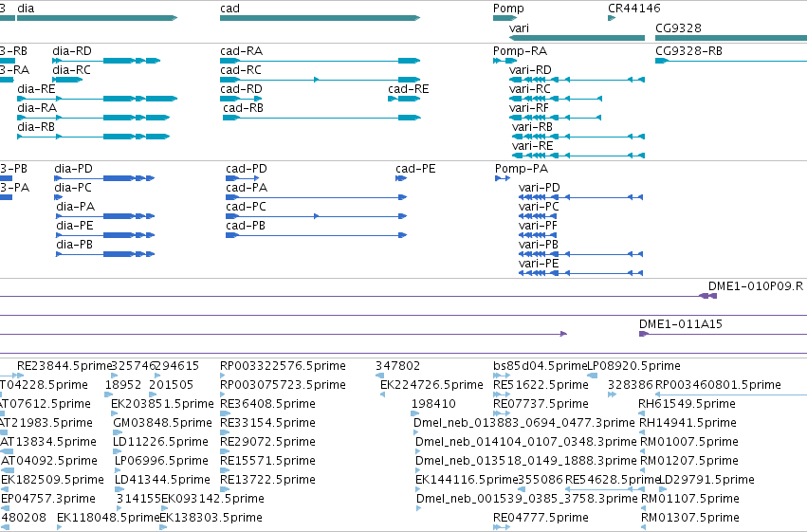Select the vari gene bar
This screenshot has height=532, width=807.
(577, 38)
